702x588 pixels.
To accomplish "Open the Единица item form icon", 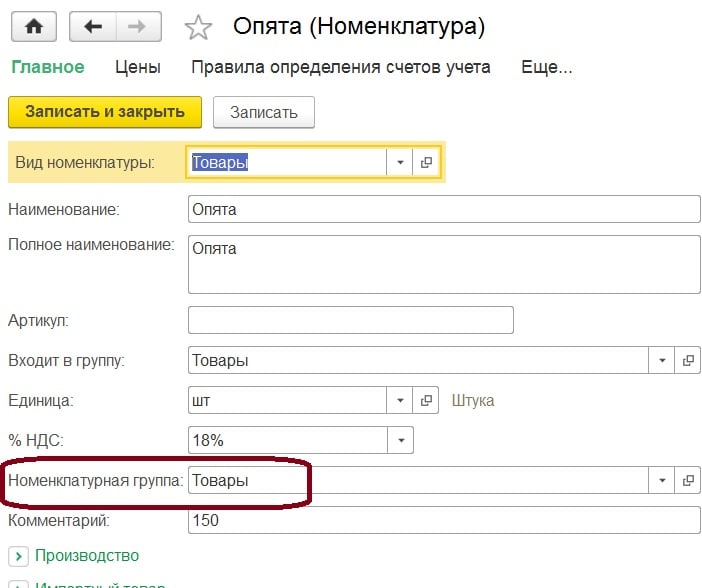I will [x=426, y=400].
